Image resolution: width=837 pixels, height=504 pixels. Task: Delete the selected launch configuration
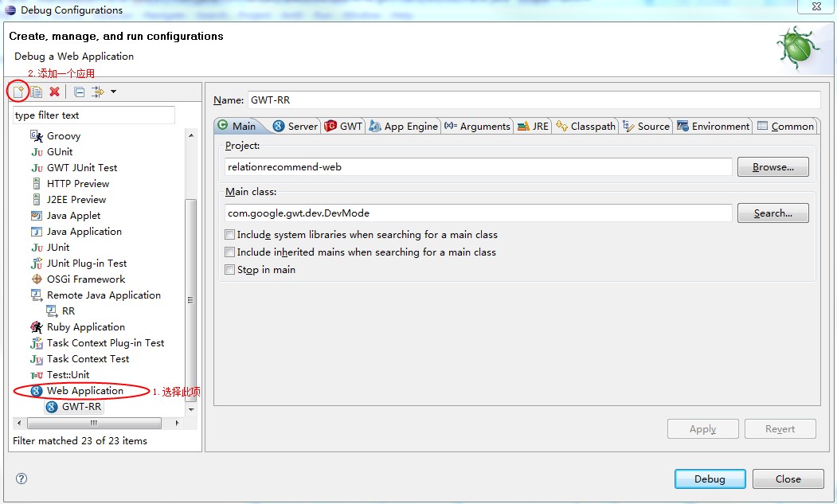tap(54, 92)
